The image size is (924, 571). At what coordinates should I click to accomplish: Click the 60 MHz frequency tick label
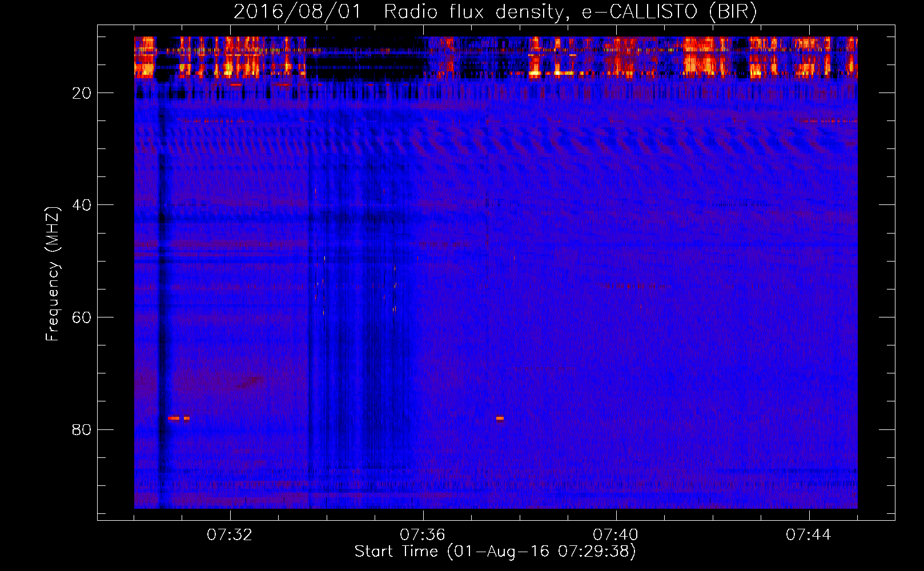point(82,317)
